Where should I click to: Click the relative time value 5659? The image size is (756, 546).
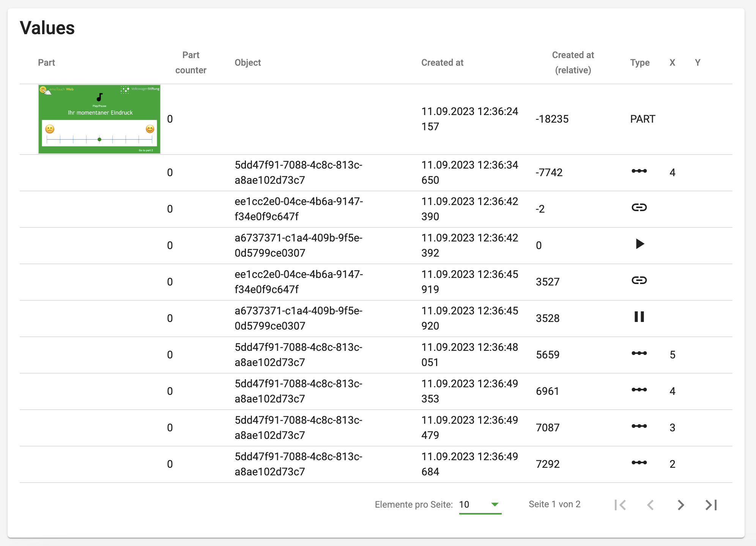click(548, 355)
